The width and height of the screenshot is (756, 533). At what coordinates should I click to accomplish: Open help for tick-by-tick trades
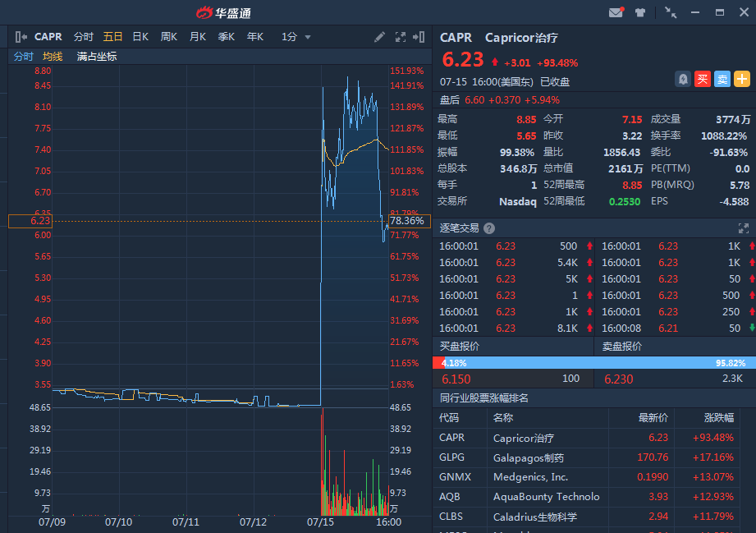(x=489, y=228)
